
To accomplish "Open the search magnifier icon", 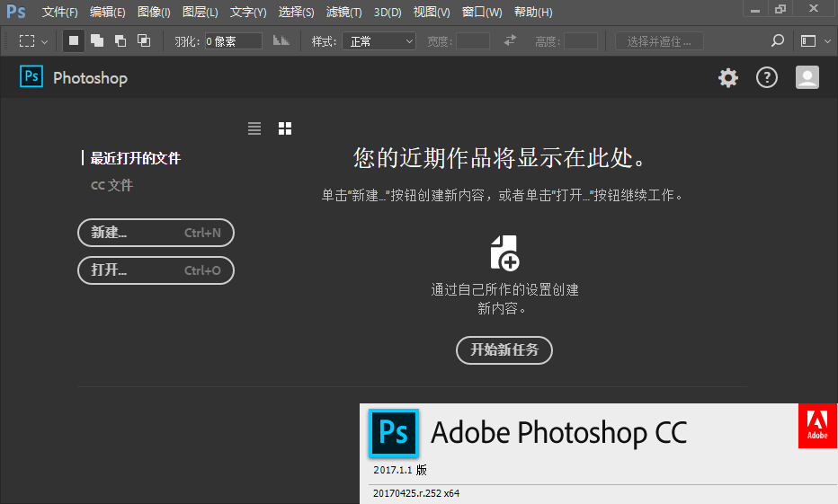I will coord(778,41).
